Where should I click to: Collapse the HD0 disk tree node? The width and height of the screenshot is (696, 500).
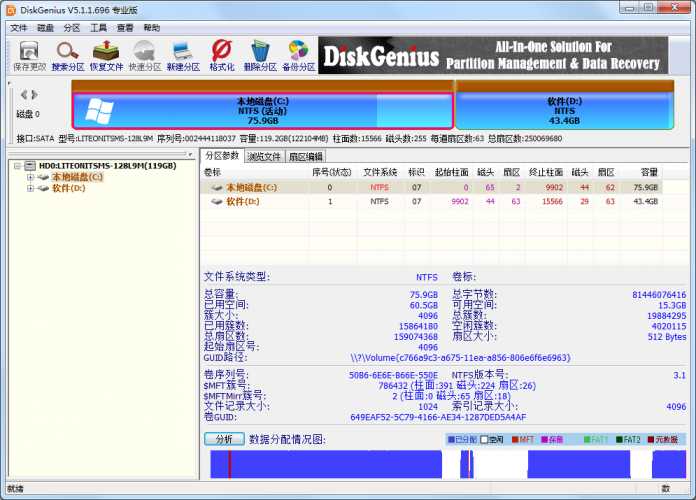click(x=17, y=166)
